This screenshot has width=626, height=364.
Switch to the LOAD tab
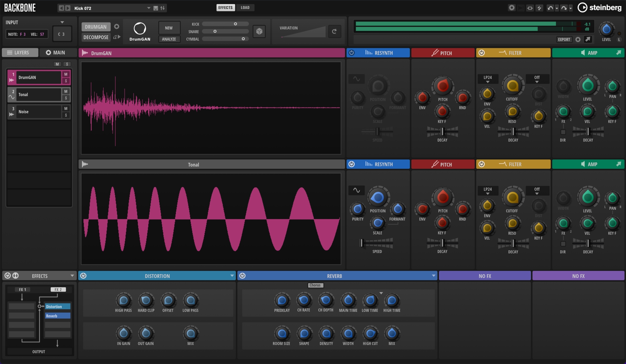click(245, 8)
